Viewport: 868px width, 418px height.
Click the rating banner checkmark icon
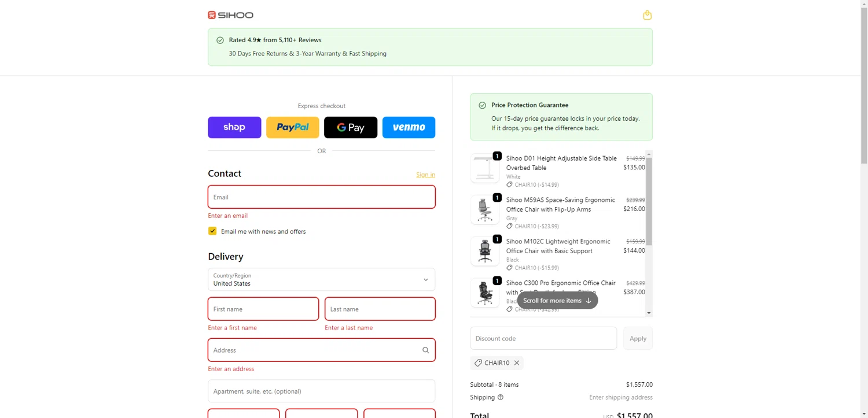(220, 40)
